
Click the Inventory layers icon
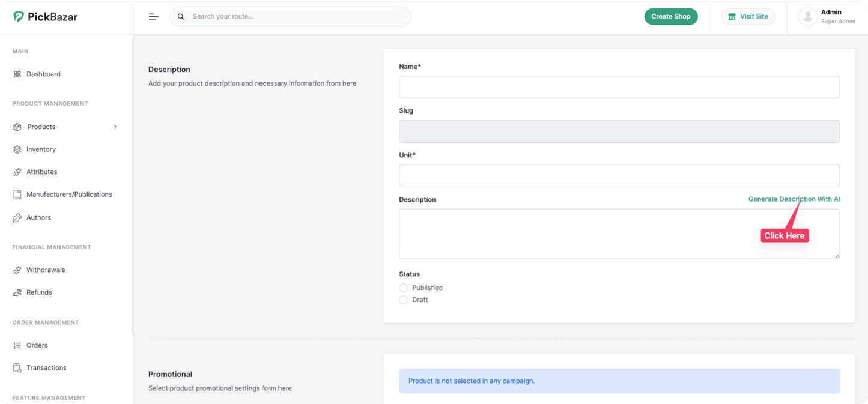pos(17,149)
